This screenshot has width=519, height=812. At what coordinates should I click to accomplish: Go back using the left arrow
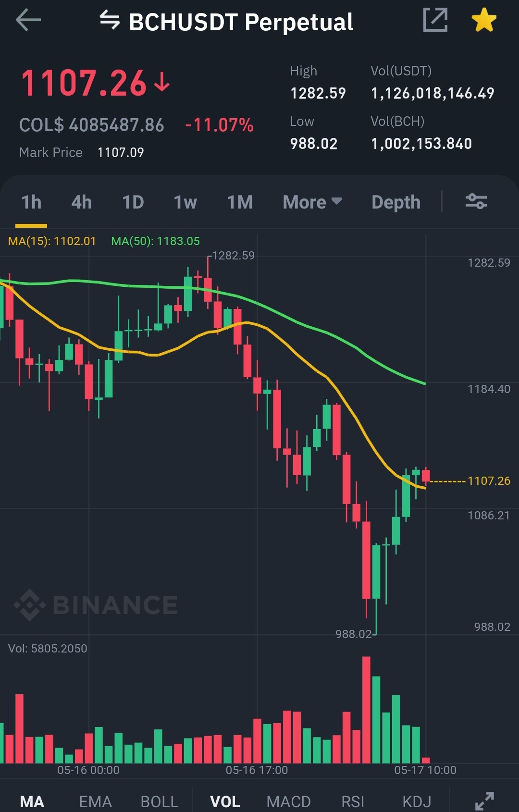point(28,21)
